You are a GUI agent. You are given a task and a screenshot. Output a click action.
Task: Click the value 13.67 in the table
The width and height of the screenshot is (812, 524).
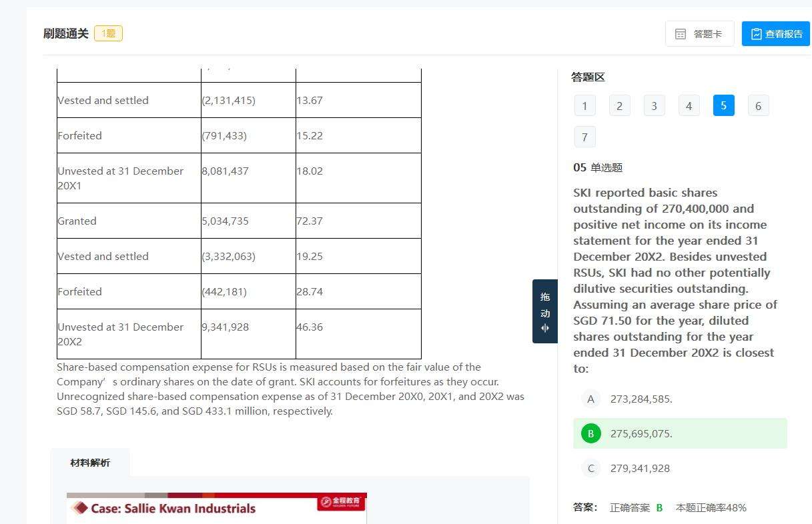[310, 100]
